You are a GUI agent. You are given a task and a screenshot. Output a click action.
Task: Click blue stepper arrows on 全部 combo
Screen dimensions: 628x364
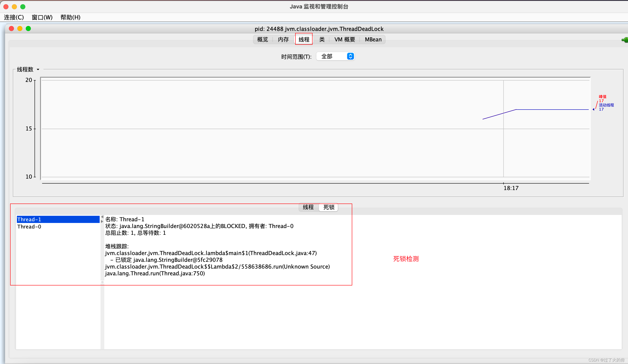pyautogui.click(x=350, y=56)
